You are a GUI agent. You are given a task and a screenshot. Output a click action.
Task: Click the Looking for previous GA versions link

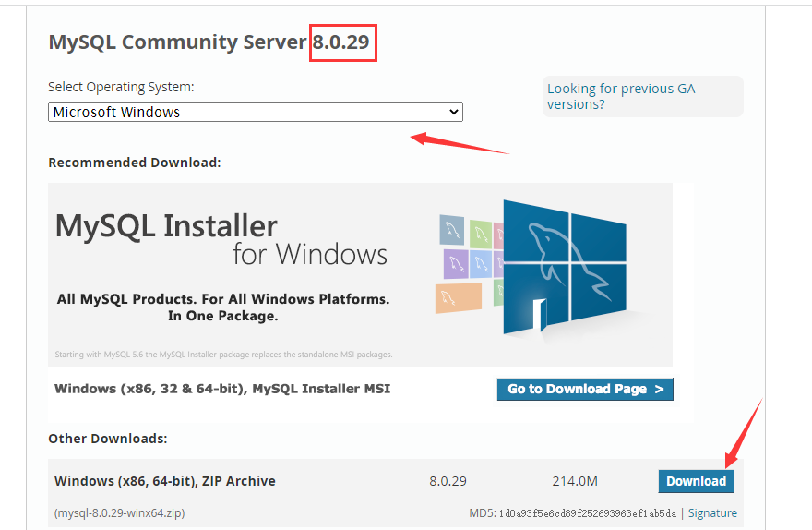(621, 96)
